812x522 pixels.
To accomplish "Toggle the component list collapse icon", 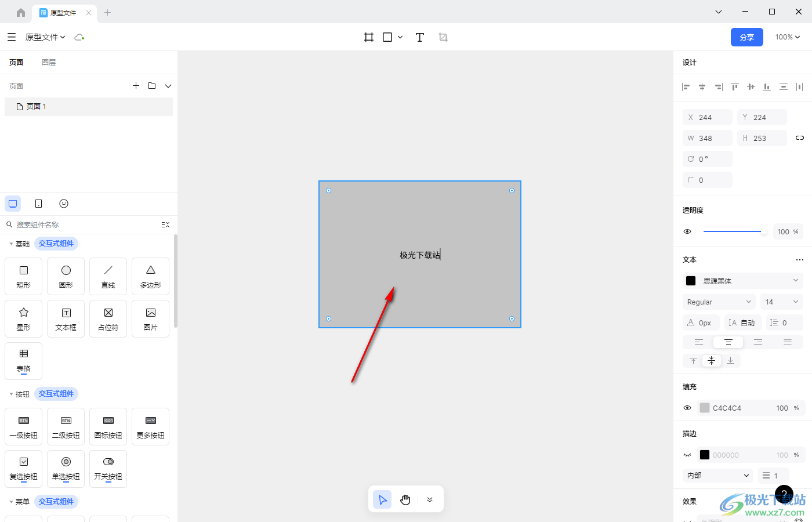I will [x=165, y=224].
